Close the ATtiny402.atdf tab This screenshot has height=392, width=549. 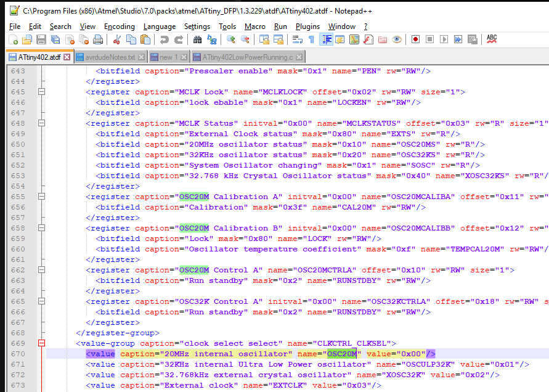67,57
